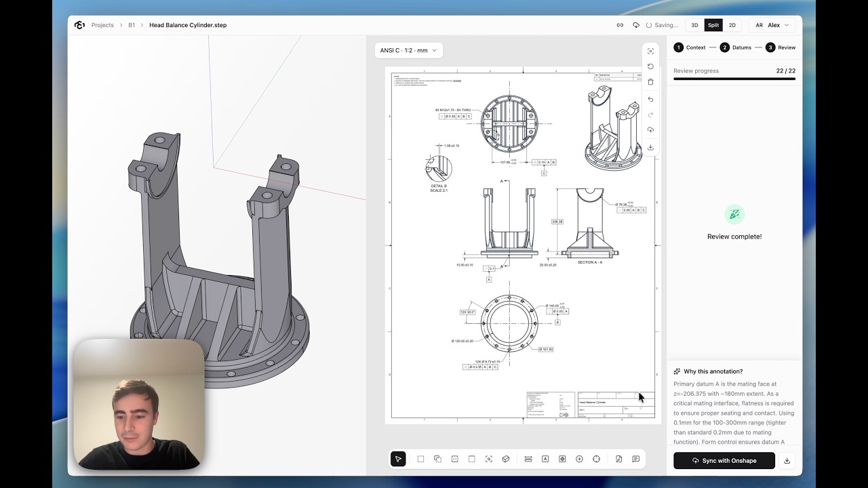
Task: Open the Alex account menu
Action: point(772,25)
